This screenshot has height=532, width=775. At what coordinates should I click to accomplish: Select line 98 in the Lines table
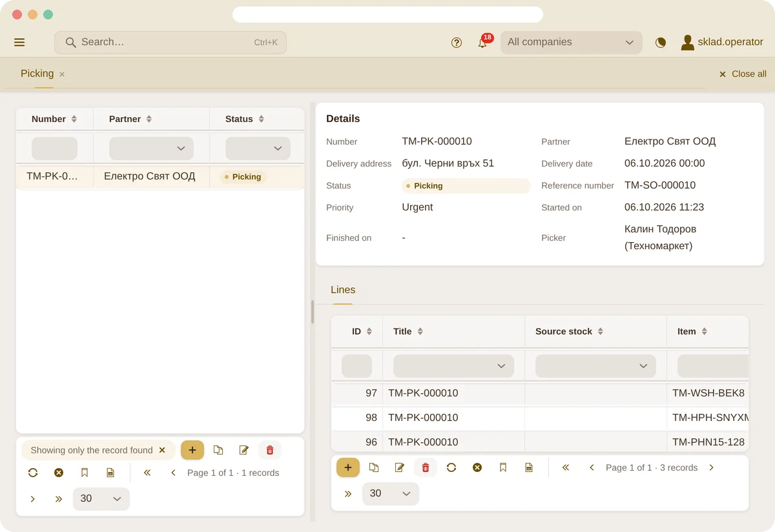click(x=540, y=418)
